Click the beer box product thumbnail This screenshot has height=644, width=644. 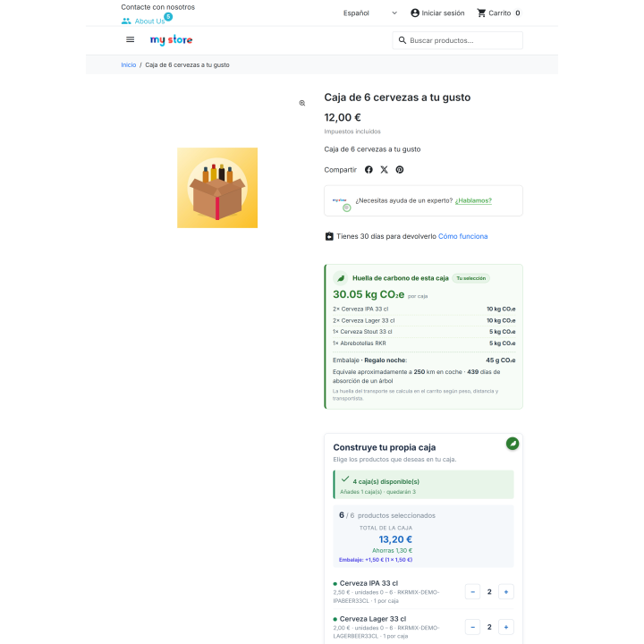click(217, 188)
